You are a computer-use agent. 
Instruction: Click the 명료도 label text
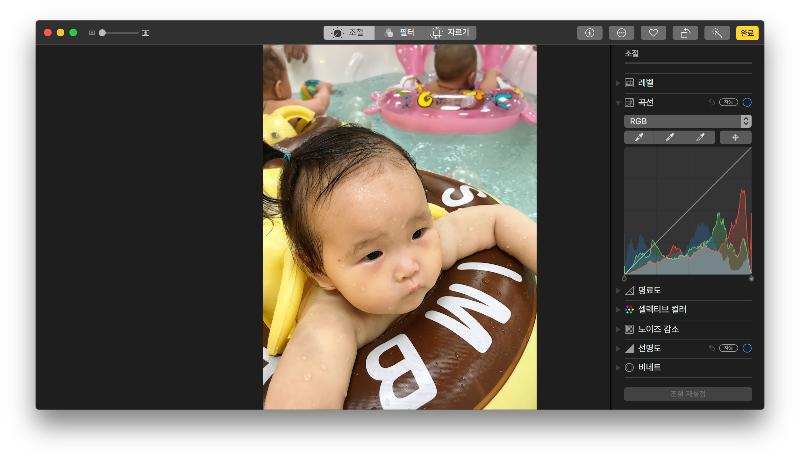649,290
